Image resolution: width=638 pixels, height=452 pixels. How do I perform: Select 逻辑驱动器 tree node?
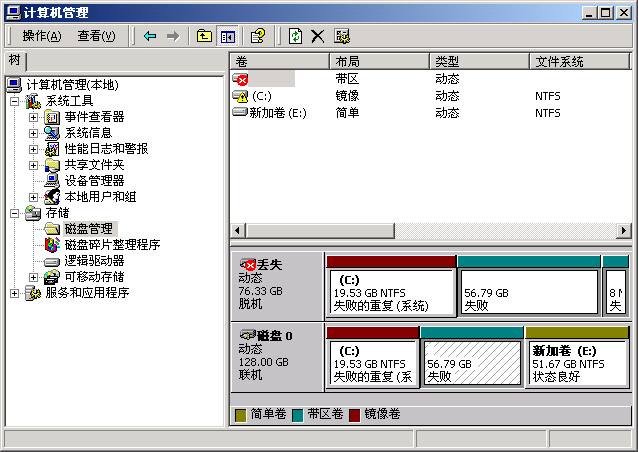94,261
